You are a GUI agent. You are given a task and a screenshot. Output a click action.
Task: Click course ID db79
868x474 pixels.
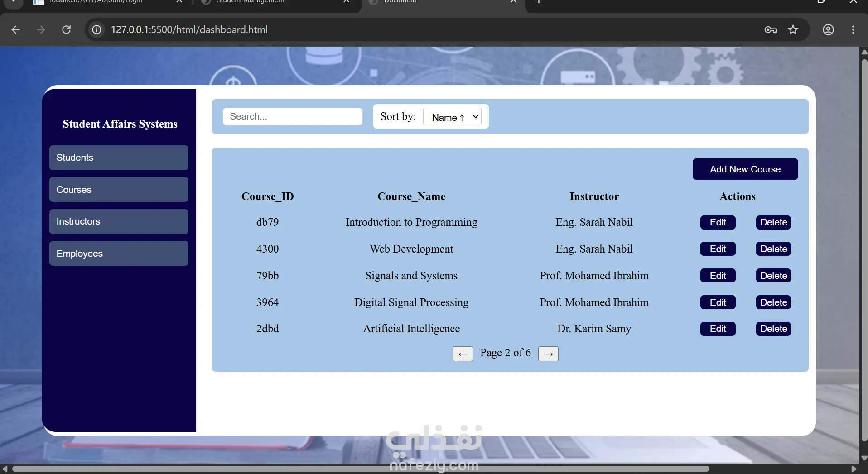268,222
